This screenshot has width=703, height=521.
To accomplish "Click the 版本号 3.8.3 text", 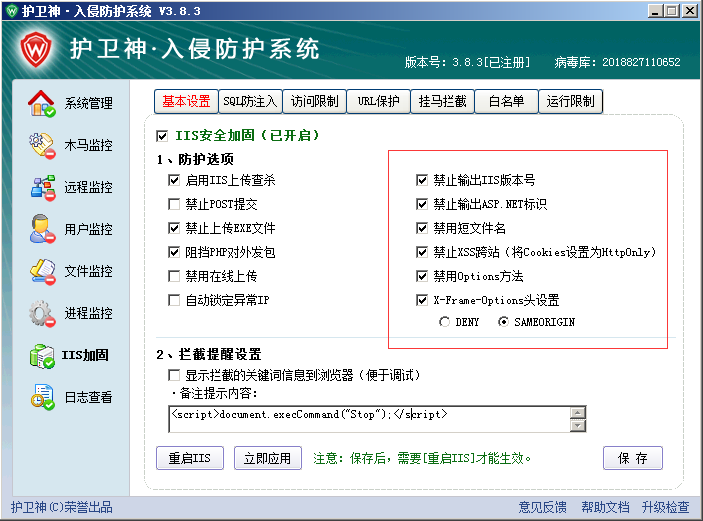I will pyautogui.click(x=467, y=62).
